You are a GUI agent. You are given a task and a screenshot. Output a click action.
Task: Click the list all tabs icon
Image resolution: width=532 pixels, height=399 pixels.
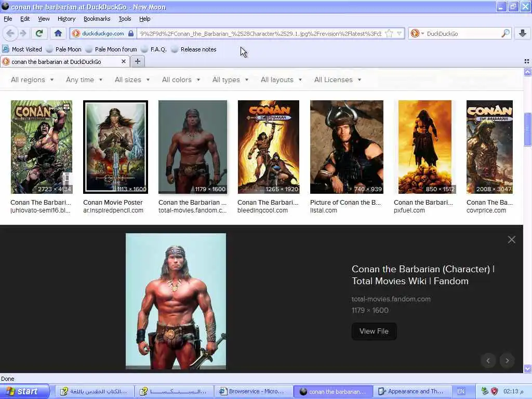[x=527, y=61]
